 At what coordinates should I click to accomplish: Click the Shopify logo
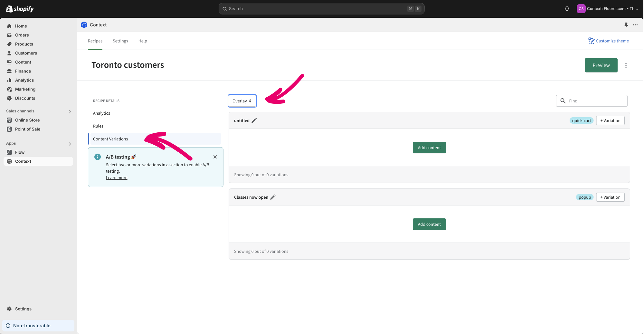coord(20,9)
